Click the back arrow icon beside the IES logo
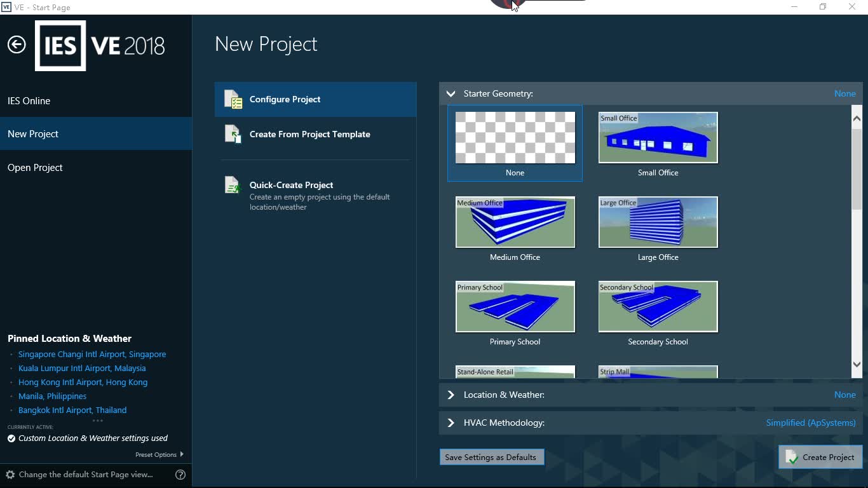The image size is (868, 488). pos(17,44)
